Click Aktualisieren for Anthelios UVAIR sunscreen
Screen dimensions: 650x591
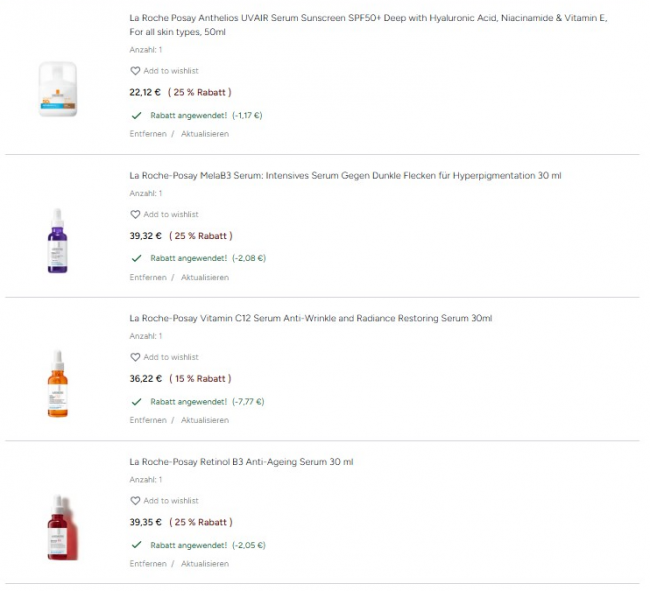tap(205, 134)
